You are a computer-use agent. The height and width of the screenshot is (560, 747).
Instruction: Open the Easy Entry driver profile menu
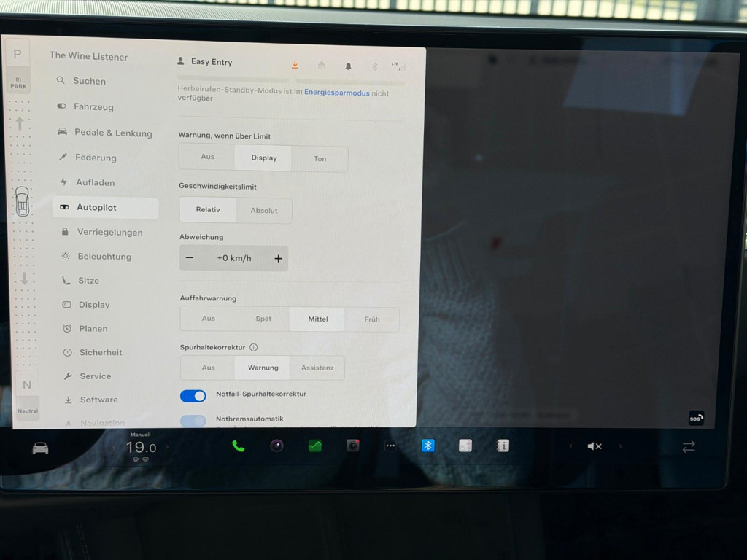point(205,62)
